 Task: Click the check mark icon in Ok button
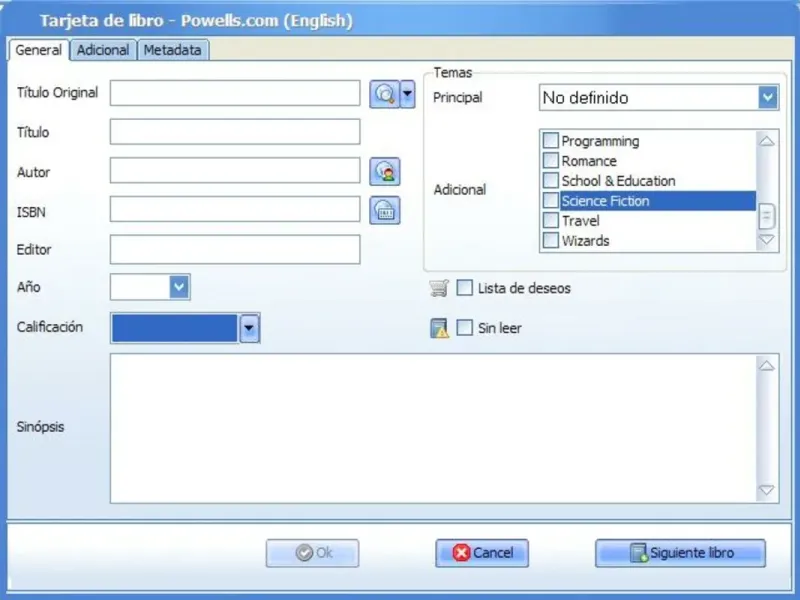305,553
